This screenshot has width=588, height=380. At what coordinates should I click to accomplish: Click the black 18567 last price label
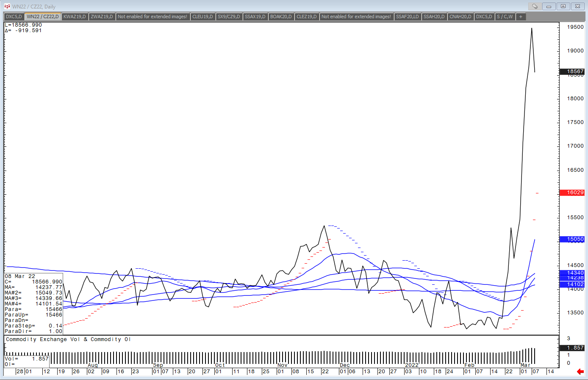point(572,72)
